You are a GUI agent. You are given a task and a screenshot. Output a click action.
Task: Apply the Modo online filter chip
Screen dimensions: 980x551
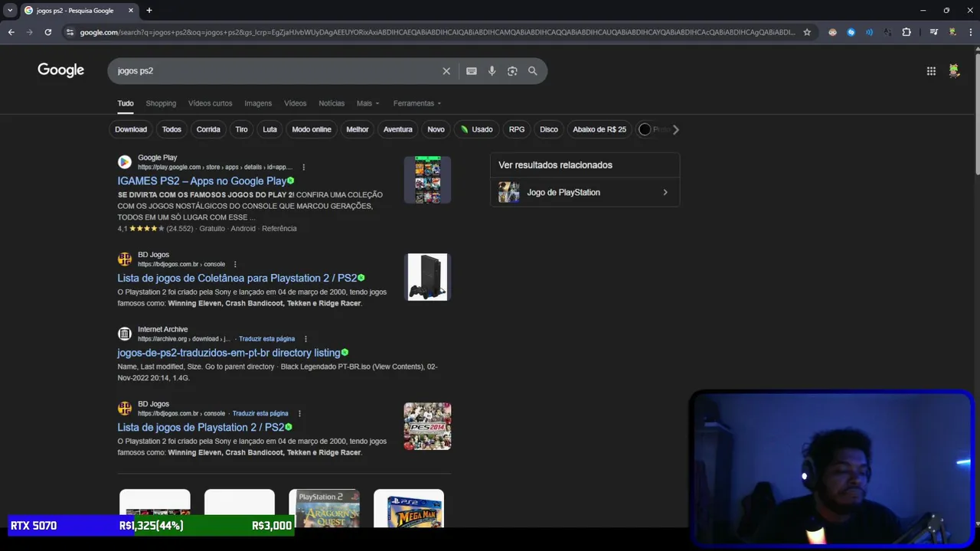tap(312, 129)
